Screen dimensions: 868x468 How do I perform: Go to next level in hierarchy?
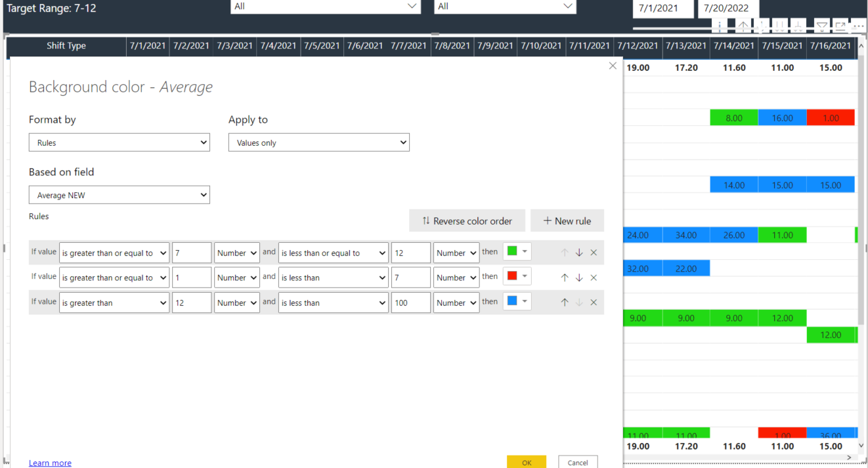click(779, 26)
